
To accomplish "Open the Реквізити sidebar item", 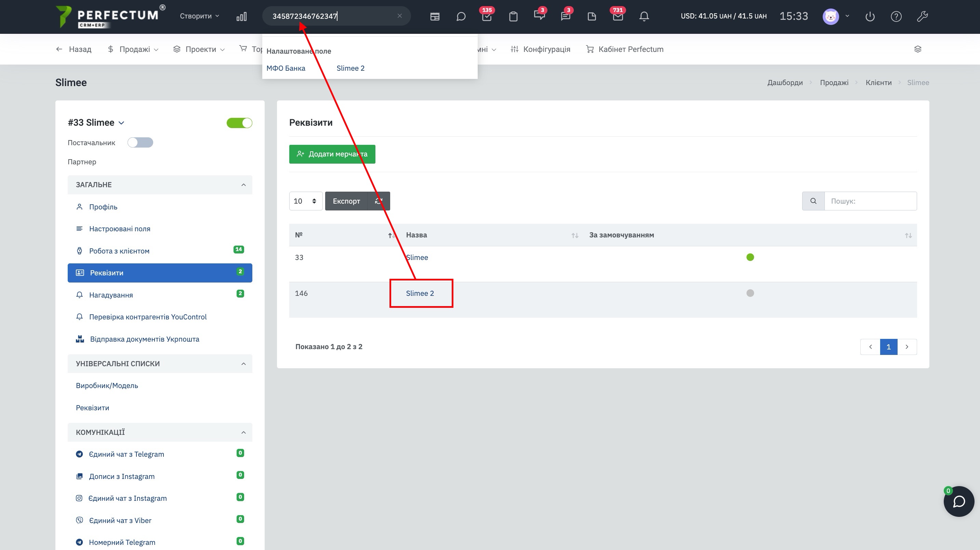I will click(x=160, y=273).
